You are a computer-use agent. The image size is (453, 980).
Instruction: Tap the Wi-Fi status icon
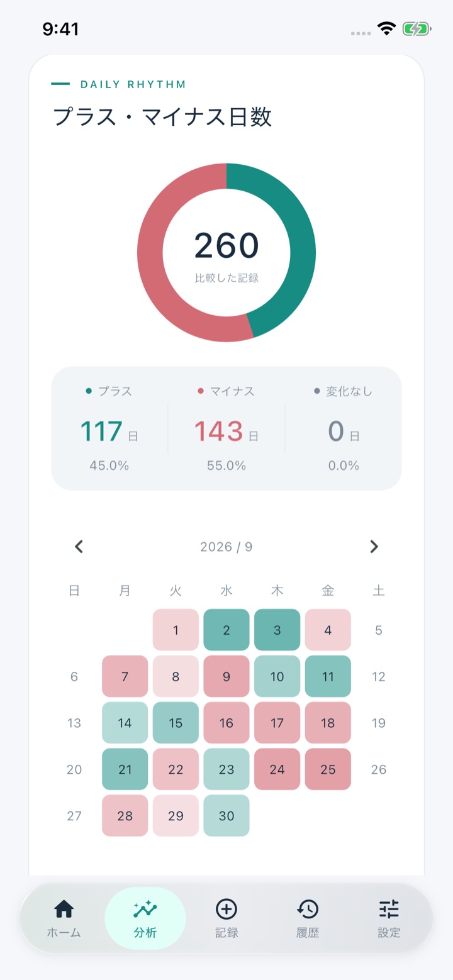tap(386, 29)
